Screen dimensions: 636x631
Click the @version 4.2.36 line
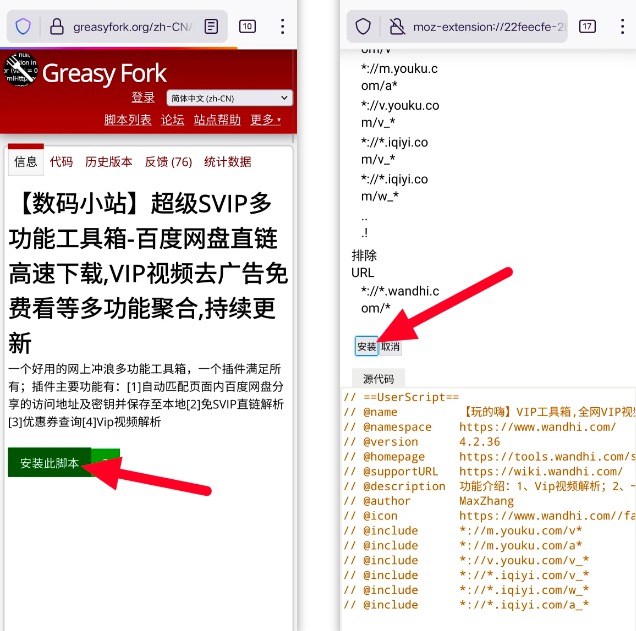coord(422,442)
